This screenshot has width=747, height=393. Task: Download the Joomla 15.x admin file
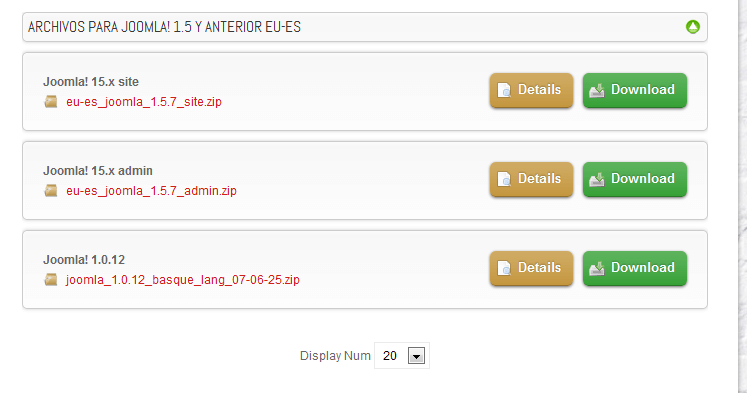tap(635, 179)
